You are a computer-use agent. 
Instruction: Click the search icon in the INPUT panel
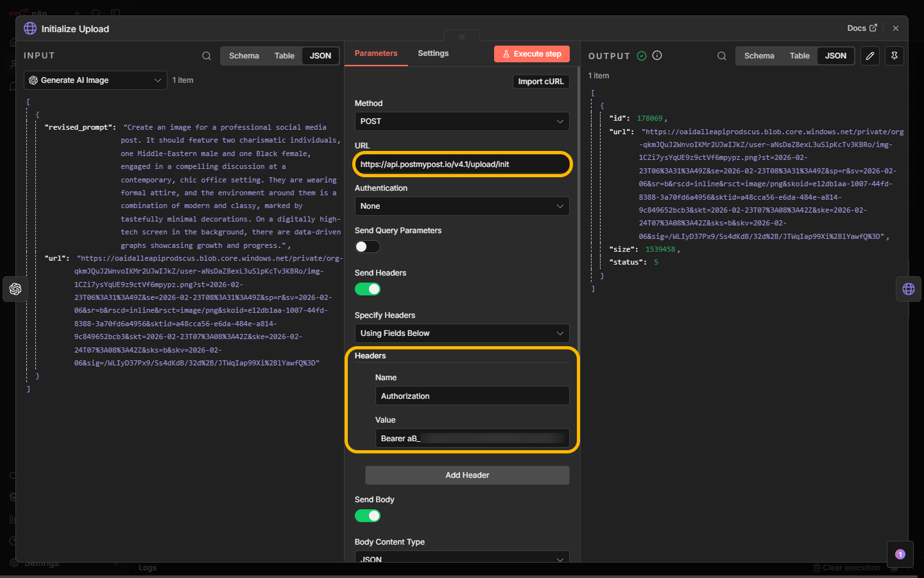pos(207,56)
